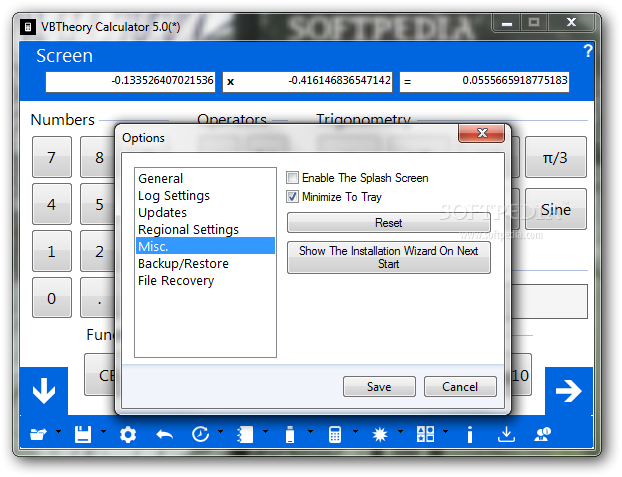Click the π/3 button
Viewport: 622px width, 477px height.
coord(556,157)
